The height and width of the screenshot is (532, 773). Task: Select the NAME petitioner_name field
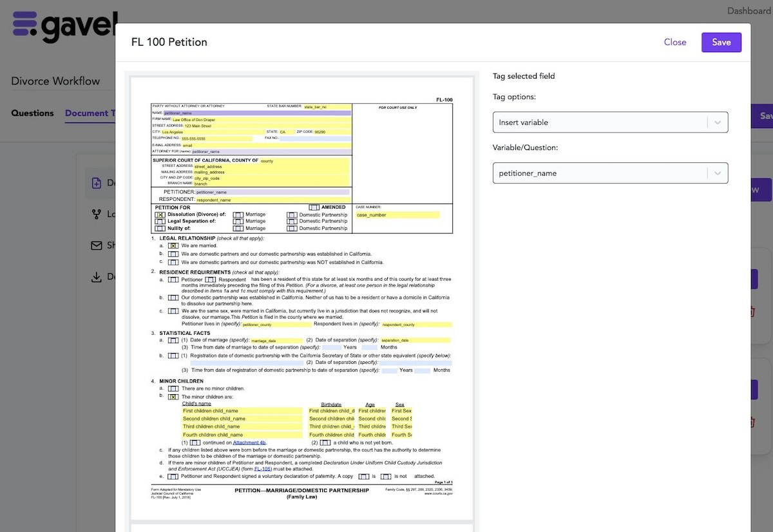[257, 113]
